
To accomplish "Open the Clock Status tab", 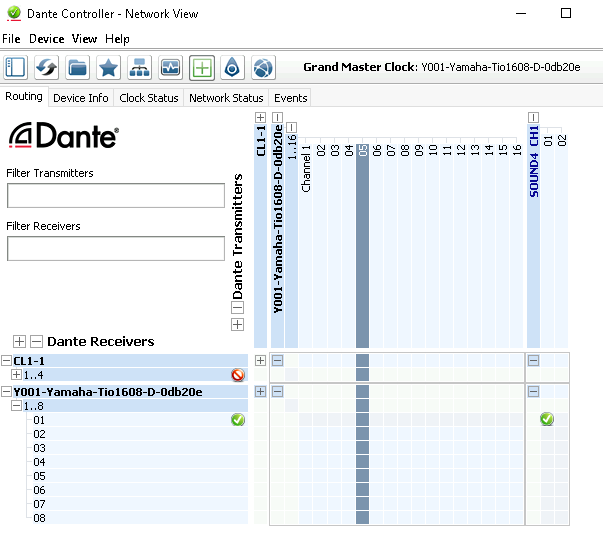I will (149, 98).
